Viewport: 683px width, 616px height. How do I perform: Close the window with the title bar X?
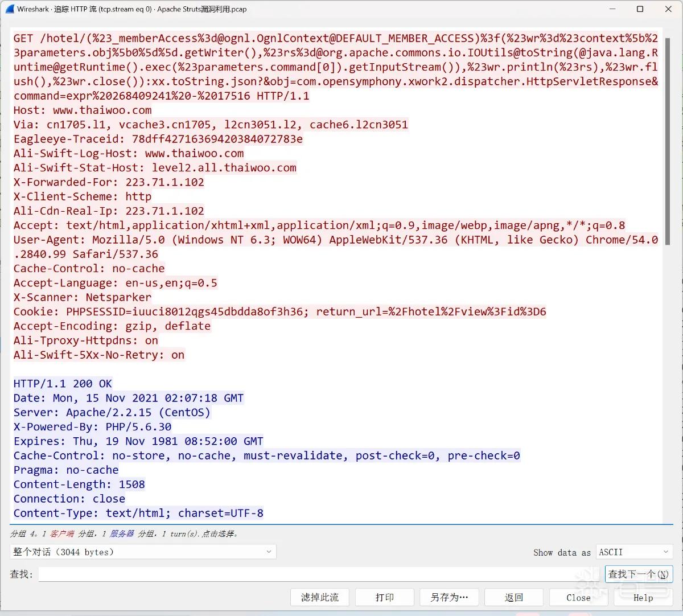click(x=668, y=9)
